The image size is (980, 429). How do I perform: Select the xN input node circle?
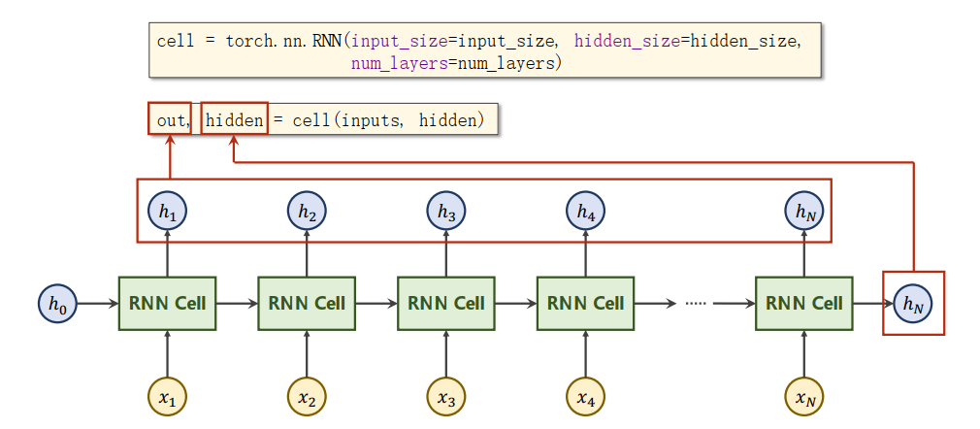click(x=804, y=397)
